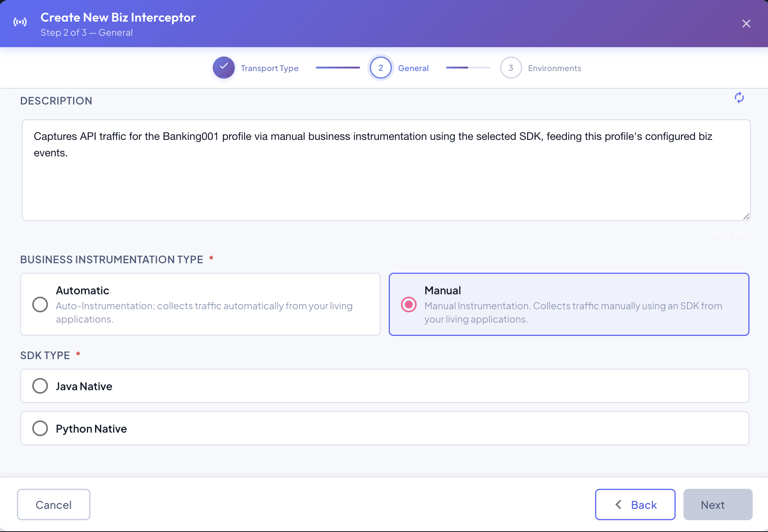Click the Cancel button
768x532 pixels.
53,504
